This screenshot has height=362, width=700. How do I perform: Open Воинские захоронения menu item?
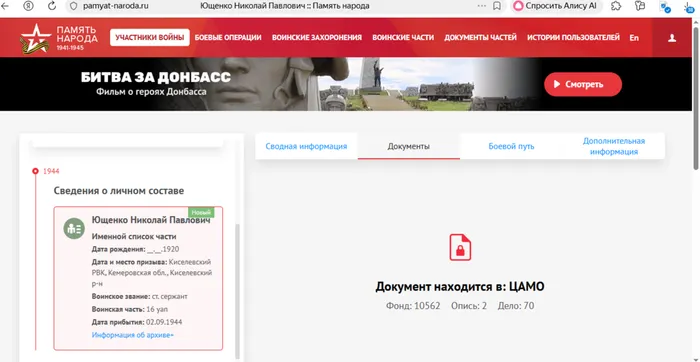pyautogui.click(x=317, y=38)
